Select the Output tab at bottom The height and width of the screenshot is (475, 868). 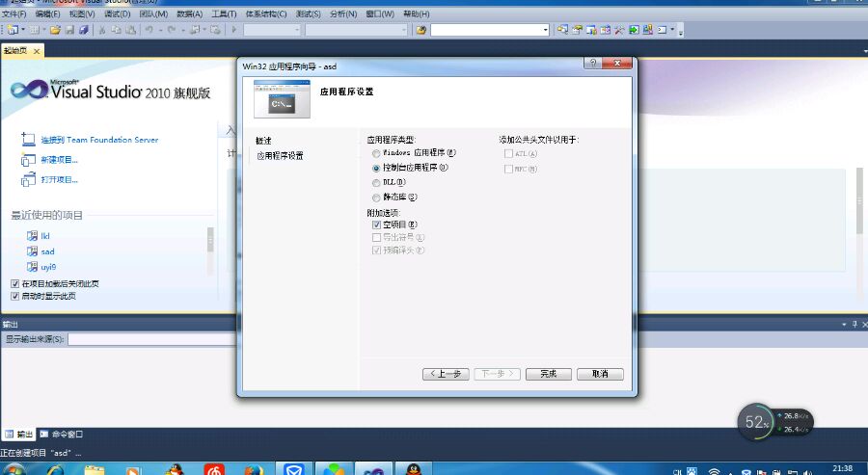pyautogui.click(x=19, y=435)
